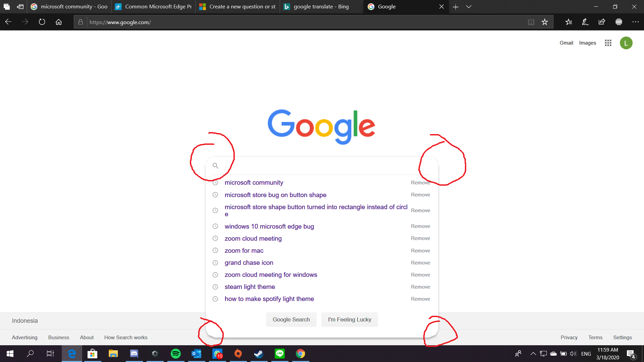Click I'm Feeling Lucky button
Viewport: 644px width, 362px height.
pyautogui.click(x=350, y=320)
